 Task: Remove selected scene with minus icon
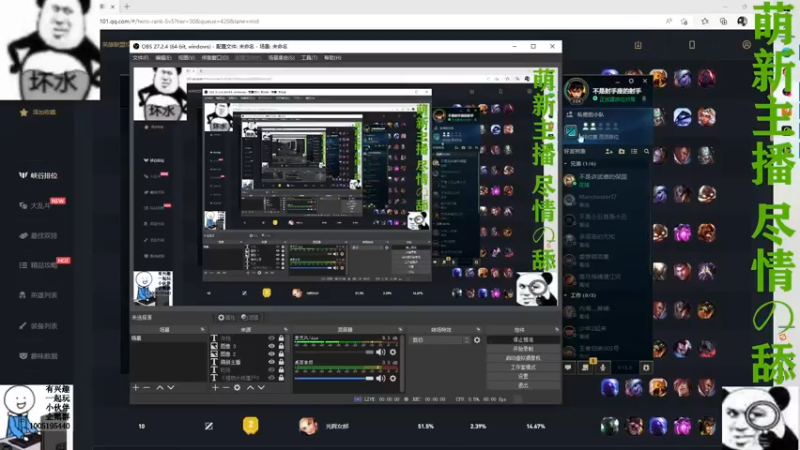pyautogui.click(x=146, y=388)
